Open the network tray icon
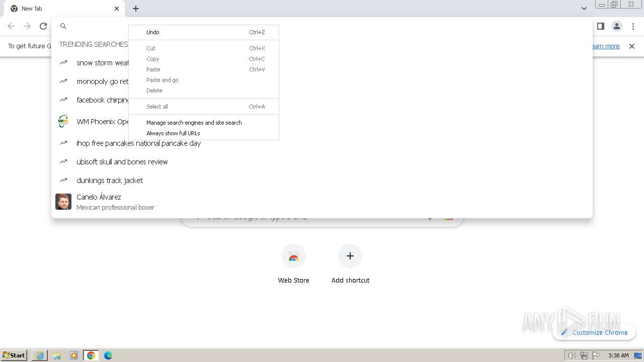The image size is (644, 362). pos(584,355)
